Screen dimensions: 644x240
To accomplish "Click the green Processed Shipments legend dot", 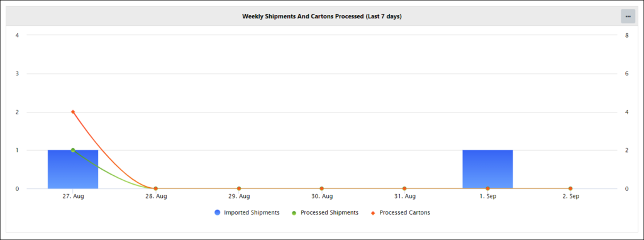I will (x=294, y=212).
